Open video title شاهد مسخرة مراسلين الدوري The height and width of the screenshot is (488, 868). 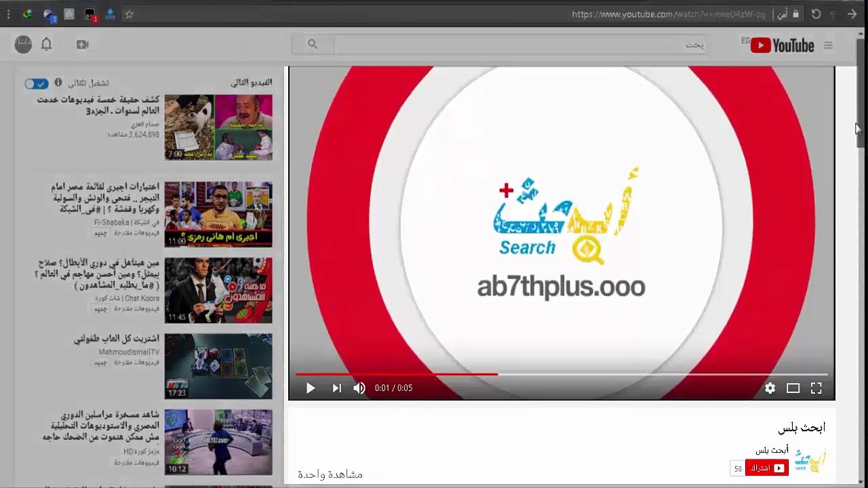coord(101,425)
